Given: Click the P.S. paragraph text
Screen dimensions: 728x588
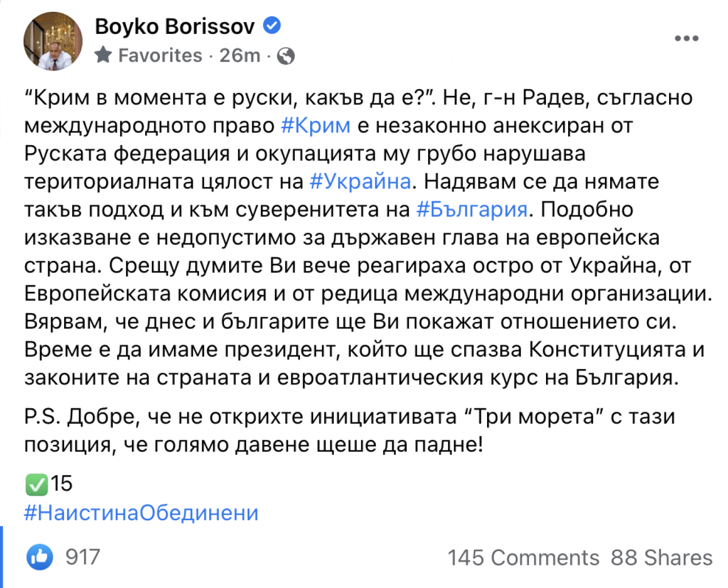Looking at the screenshot, I should [350, 430].
